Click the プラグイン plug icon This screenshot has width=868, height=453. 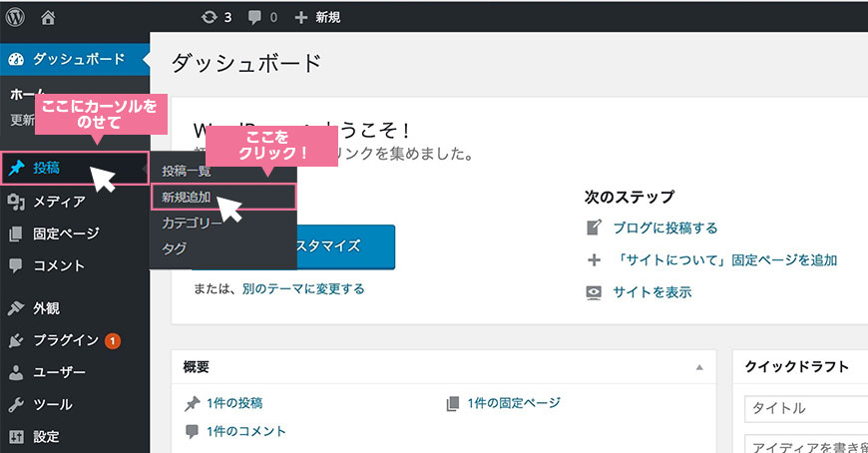click(16, 340)
